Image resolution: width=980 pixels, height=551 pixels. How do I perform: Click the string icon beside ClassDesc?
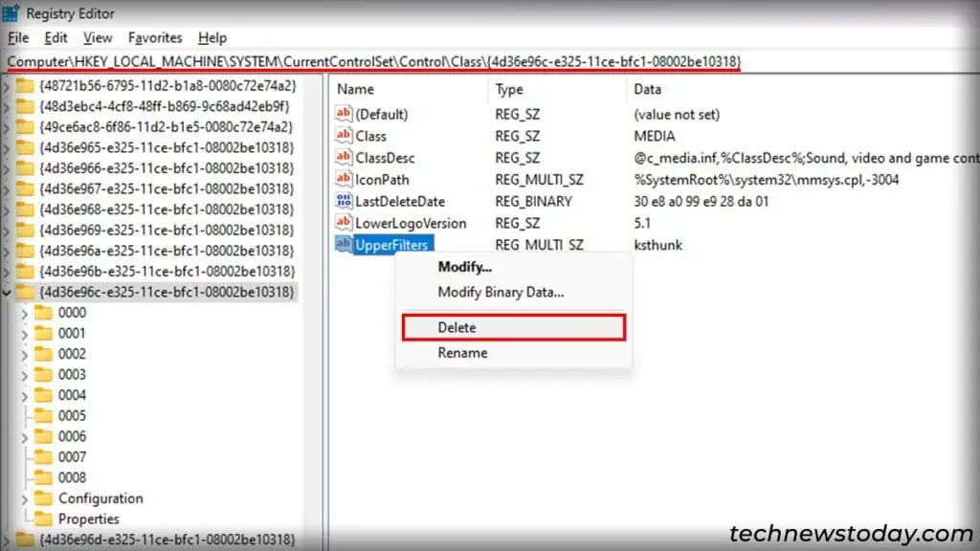(345, 157)
